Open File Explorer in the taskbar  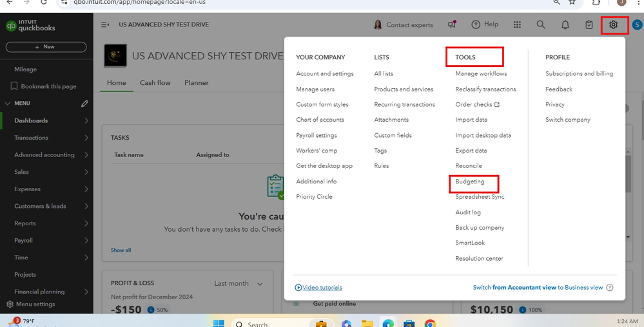pyautogui.click(x=367, y=323)
